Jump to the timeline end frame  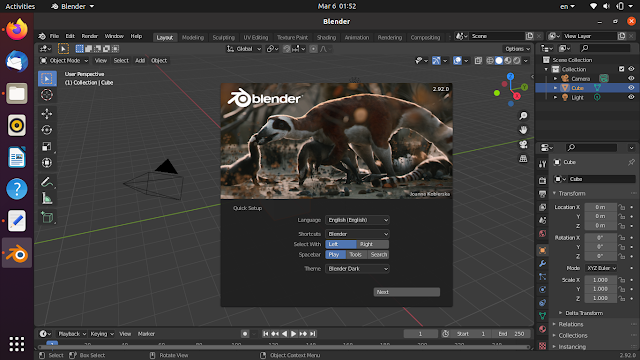[x=313, y=334]
